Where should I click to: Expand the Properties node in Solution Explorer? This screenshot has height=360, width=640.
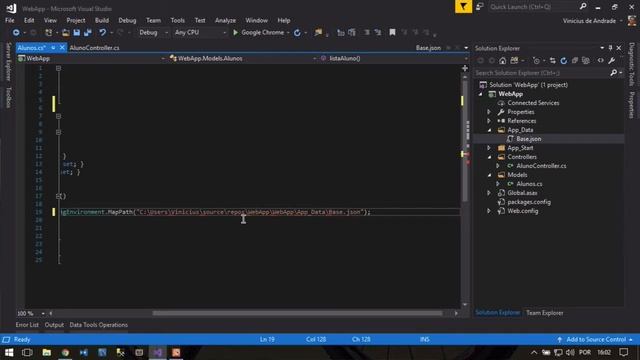(489, 112)
